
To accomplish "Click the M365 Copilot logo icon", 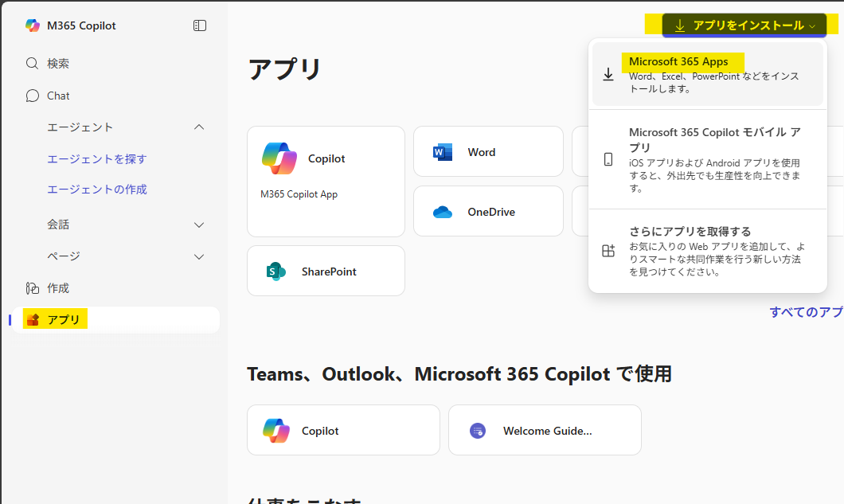I will [x=33, y=25].
